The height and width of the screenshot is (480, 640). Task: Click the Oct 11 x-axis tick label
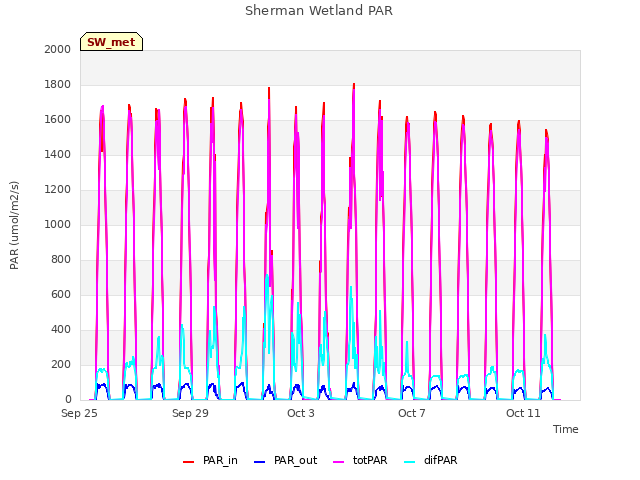[523, 413]
